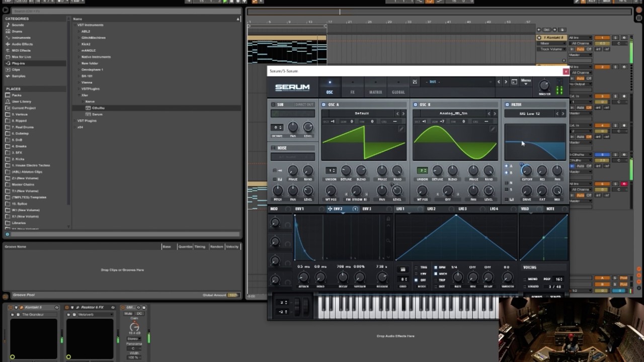Toggle filter routing checkbox N
The image size is (644, 362).
tap(507, 183)
